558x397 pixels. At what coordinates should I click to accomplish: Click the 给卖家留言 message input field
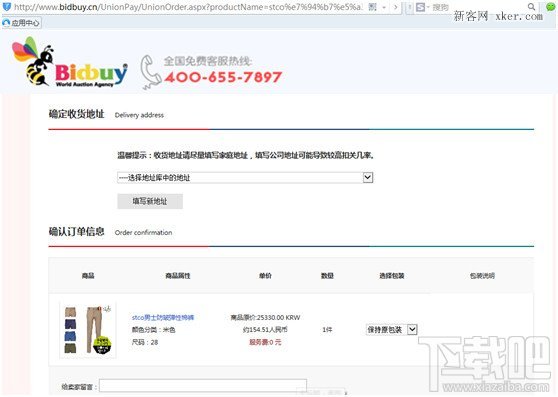(x=202, y=386)
